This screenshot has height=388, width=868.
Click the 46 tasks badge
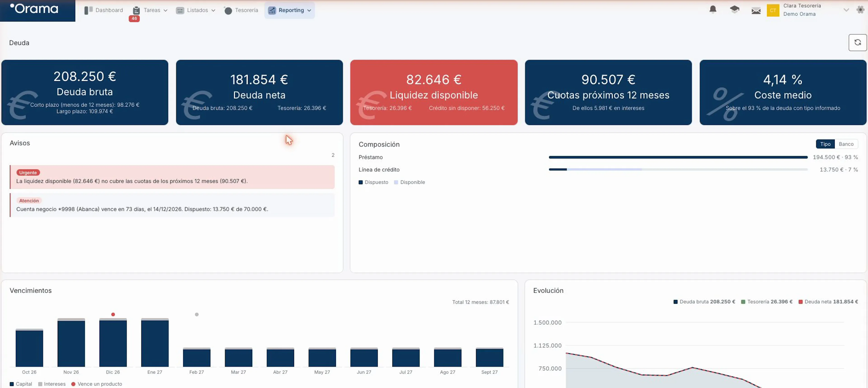134,19
